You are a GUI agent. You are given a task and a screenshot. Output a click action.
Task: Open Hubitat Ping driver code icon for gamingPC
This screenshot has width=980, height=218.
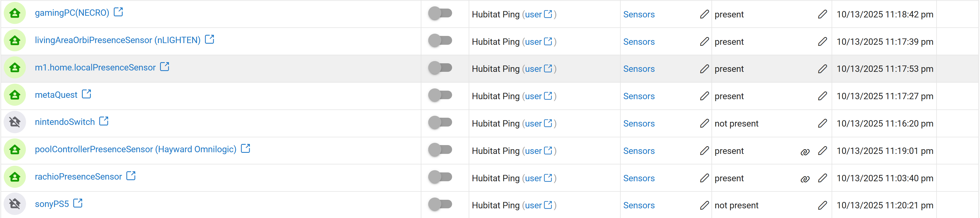click(x=548, y=14)
